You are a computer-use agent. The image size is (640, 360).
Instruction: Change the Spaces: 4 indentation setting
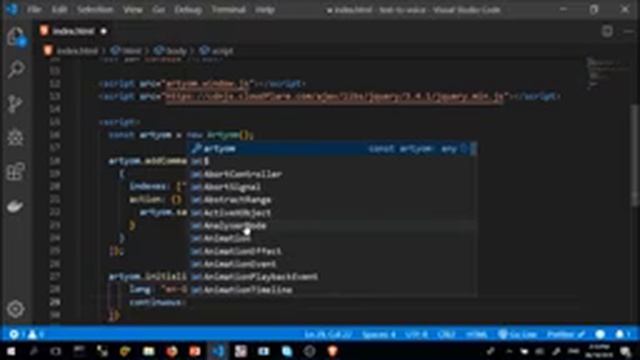(x=378, y=335)
